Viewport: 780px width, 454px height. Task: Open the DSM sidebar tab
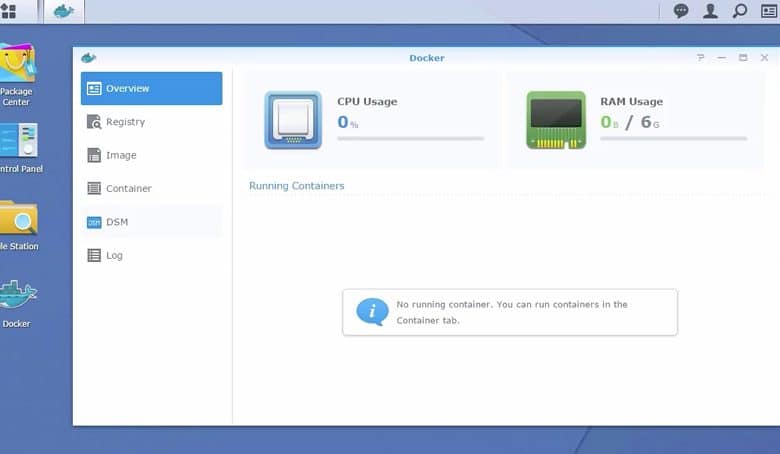(x=151, y=222)
